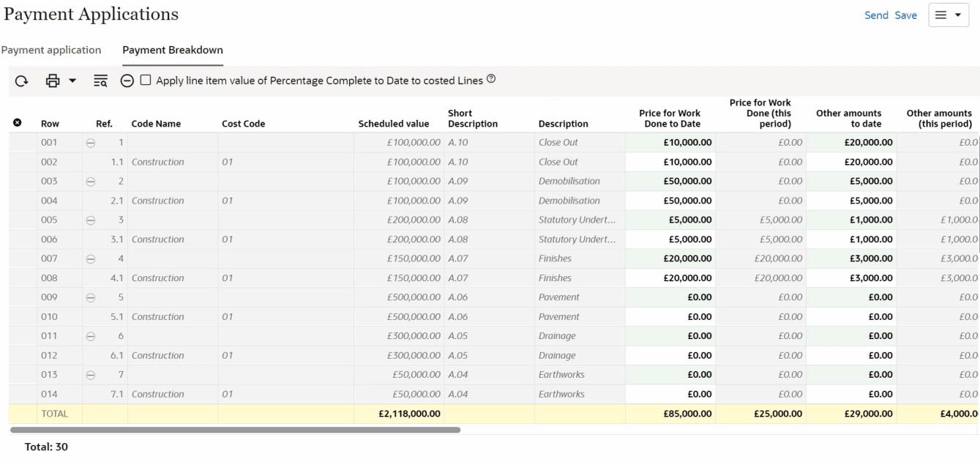
Task: Click the collapse all circle icon in toolbar
Action: pyautogui.click(x=127, y=81)
